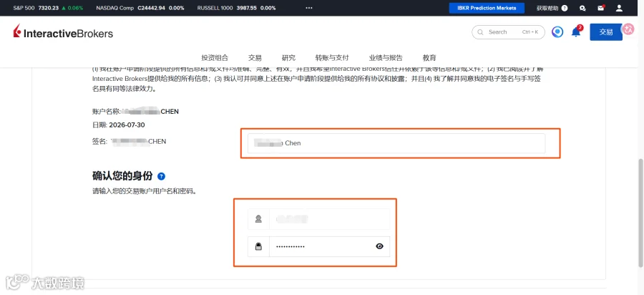Click the date text 2026-07-30
The image size is (644, 295).
127,125
